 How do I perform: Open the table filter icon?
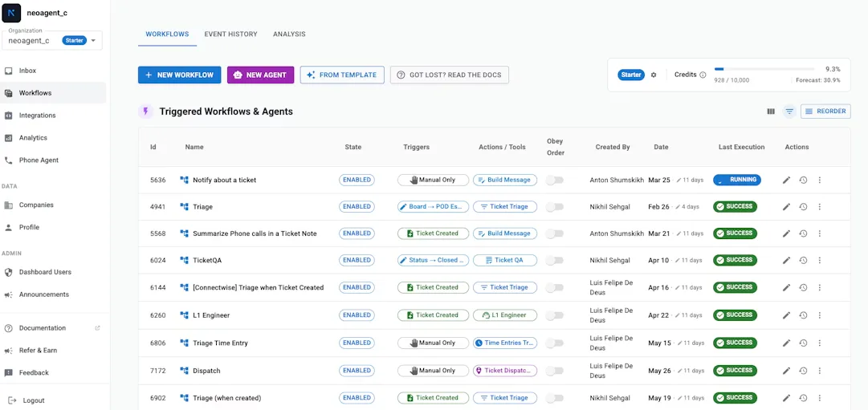pos(789,112)
